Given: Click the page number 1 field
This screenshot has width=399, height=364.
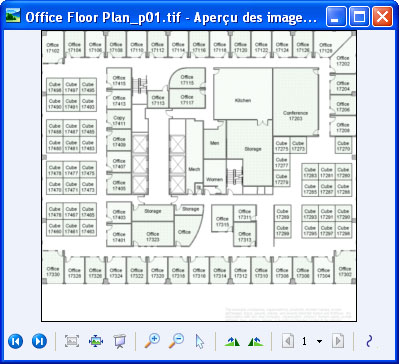Looking at the screenshot, I should (304, 341).
